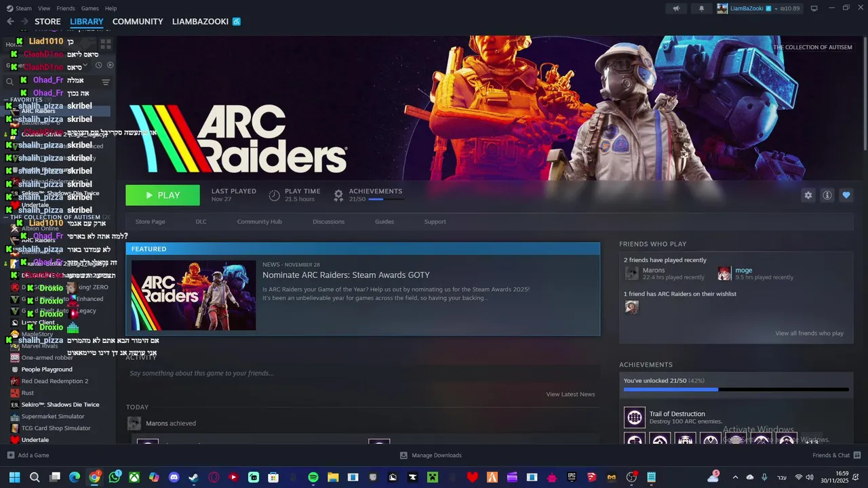
Task: Toggle the ready-to-play filter icon
Action: point(111,65)
